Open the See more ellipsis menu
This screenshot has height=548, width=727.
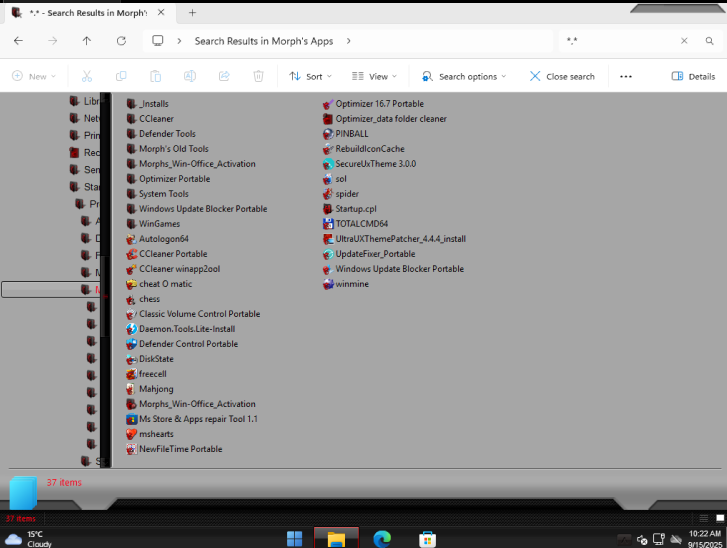pyautogui.click(x=626, y=76)
